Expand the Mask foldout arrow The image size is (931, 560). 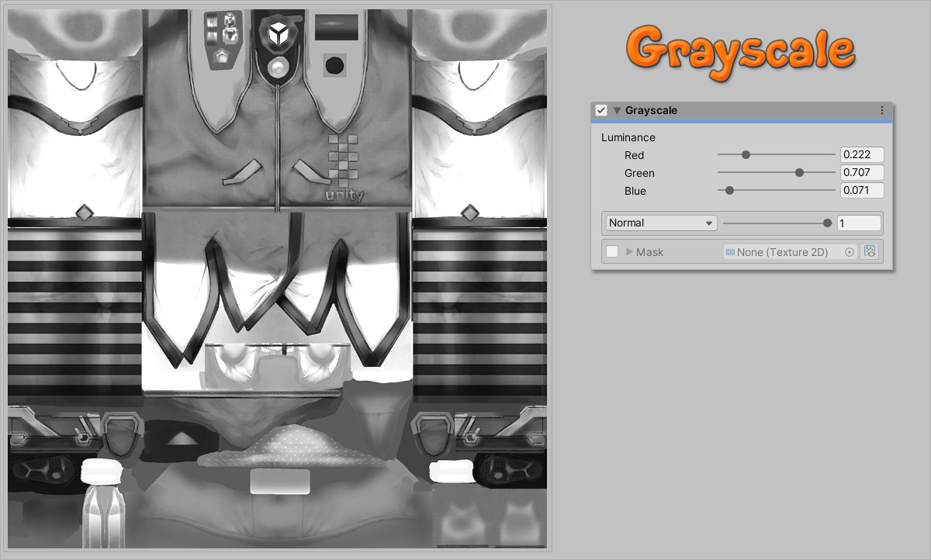tap(630, 252)
